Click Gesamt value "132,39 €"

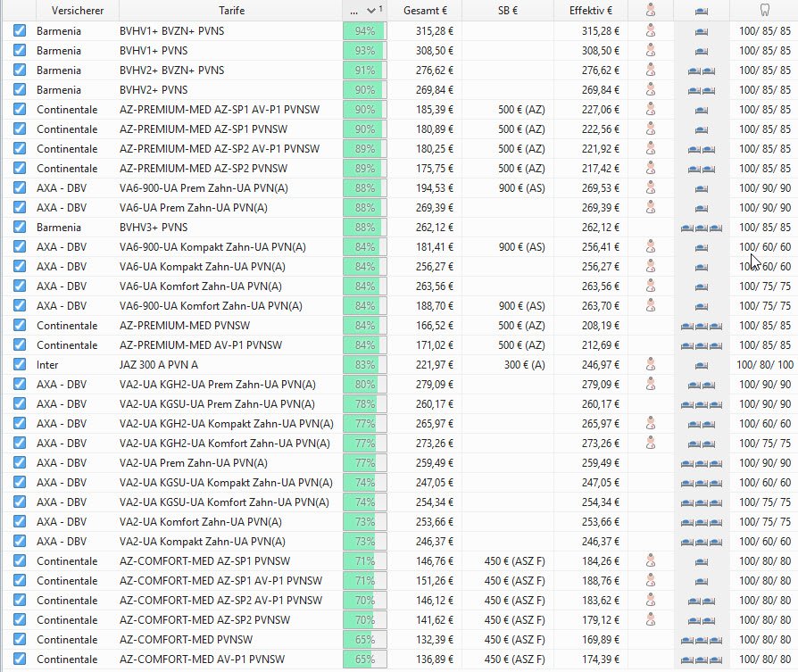click(434, 640)
